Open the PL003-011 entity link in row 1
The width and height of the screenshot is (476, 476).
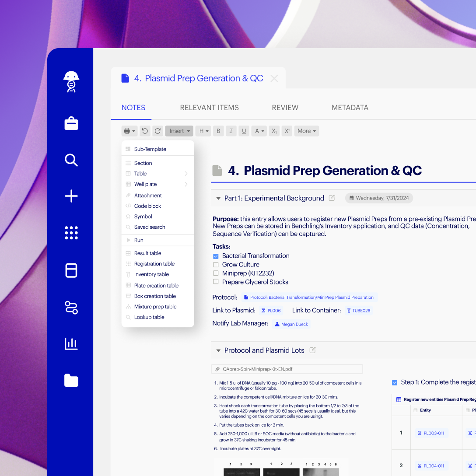pyautogui.click(x=431, y=433)
